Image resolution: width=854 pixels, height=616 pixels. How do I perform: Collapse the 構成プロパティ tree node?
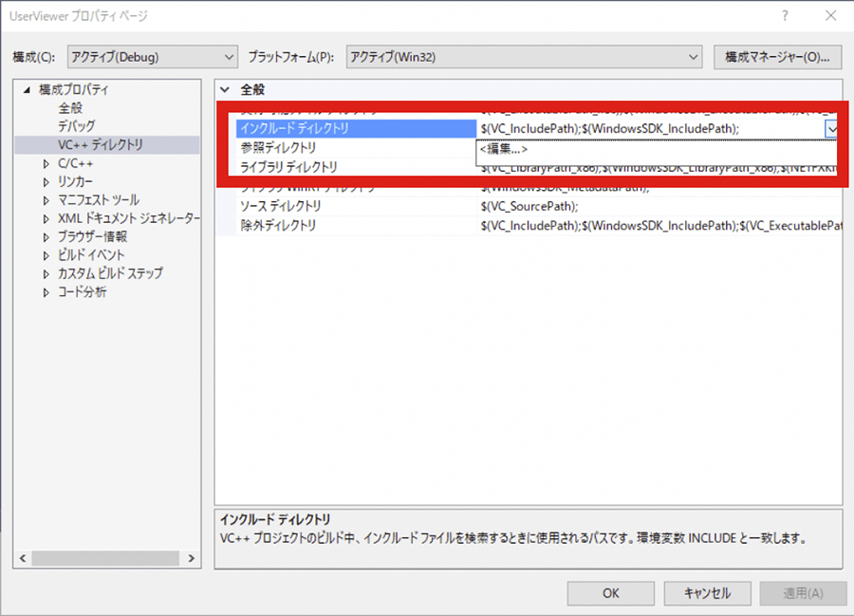28,90
